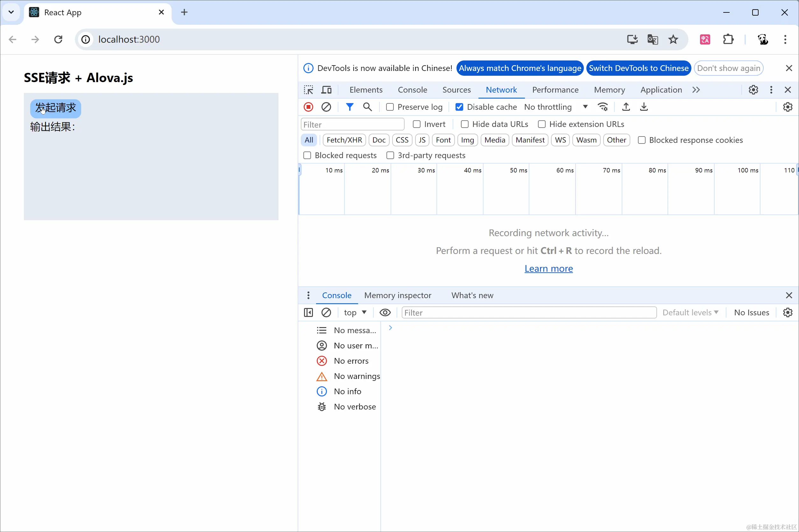This screenshot has width=799, height=532.
Task: Expand more DevTools tabs chevron
Action: pos(696,90)
